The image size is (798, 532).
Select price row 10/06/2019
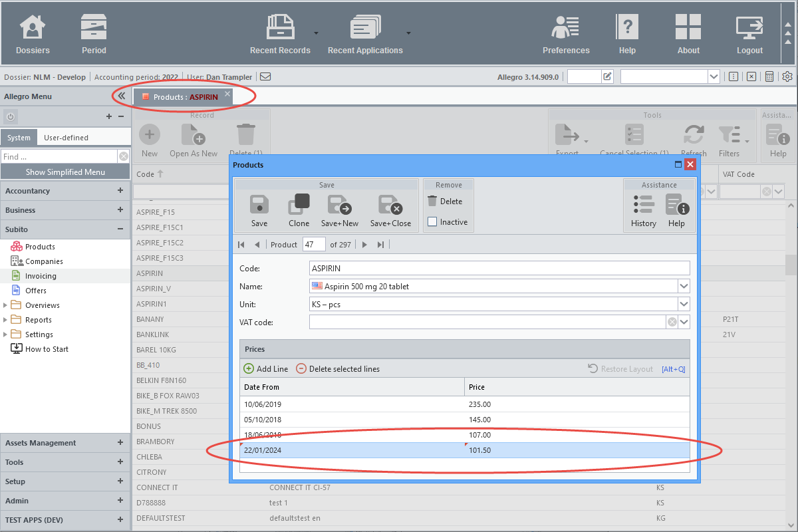(x=464, y=404)
